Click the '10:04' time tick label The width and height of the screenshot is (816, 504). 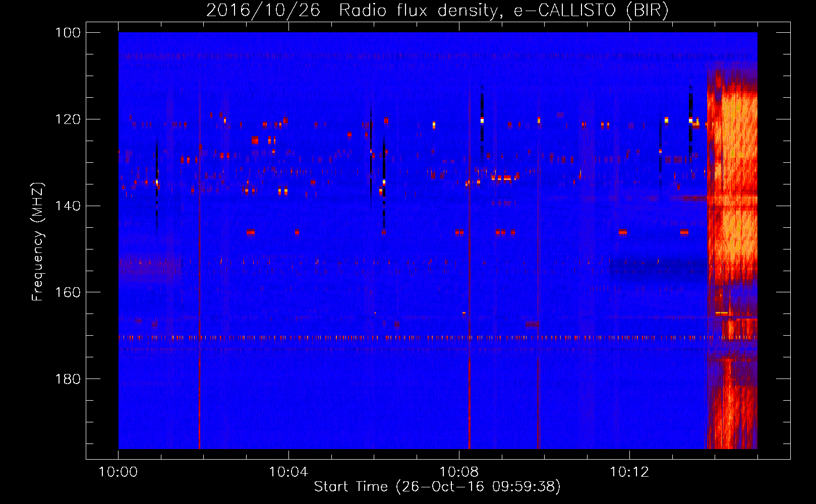(288, 472)
